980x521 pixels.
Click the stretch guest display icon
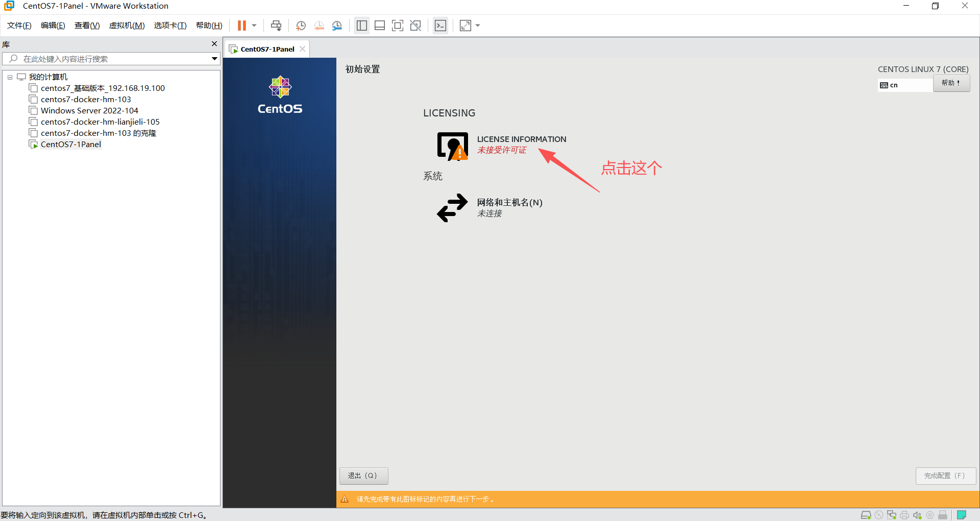click(465, 26)
